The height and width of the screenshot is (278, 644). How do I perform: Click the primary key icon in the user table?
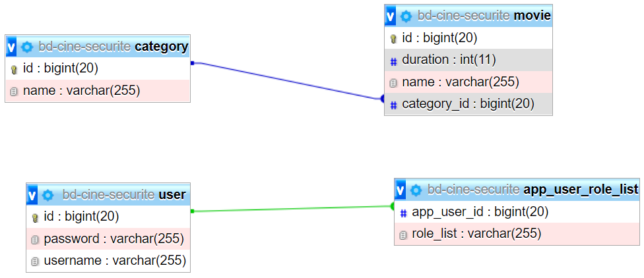click(35, 217)
